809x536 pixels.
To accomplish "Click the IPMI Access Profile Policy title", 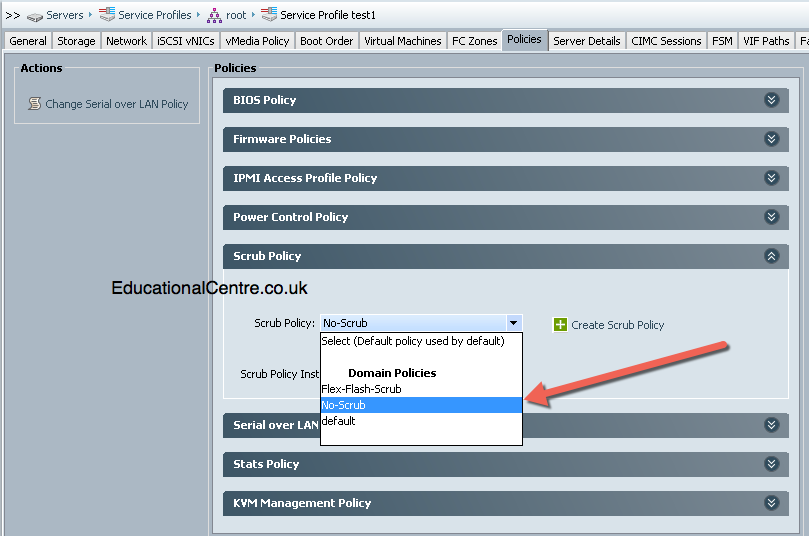I will point(305,178).
